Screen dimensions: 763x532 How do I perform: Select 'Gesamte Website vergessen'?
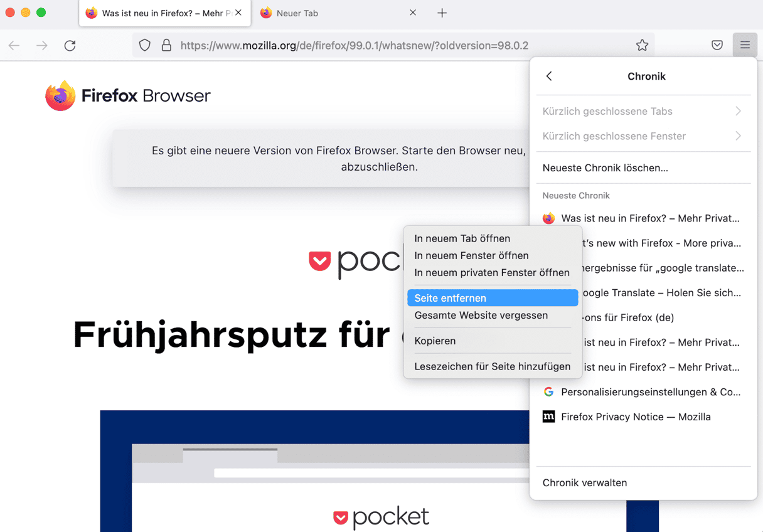tap(493, 315)
